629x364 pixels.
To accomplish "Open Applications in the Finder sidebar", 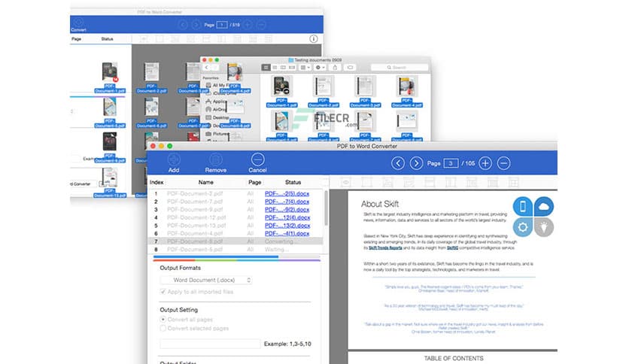I will point(215,102).
